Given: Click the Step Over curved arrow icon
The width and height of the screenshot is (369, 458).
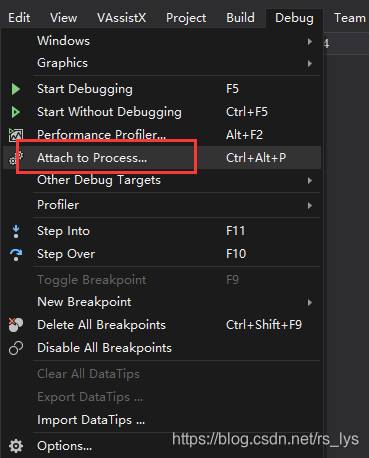Looking at the screenshot, I should (x=16, y=254).
